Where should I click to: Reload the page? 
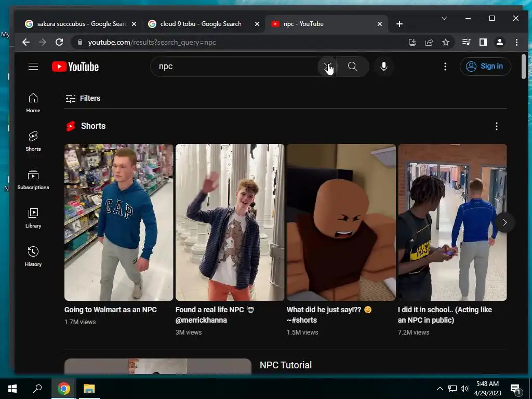pyautogui.click(x=59, y=43)
